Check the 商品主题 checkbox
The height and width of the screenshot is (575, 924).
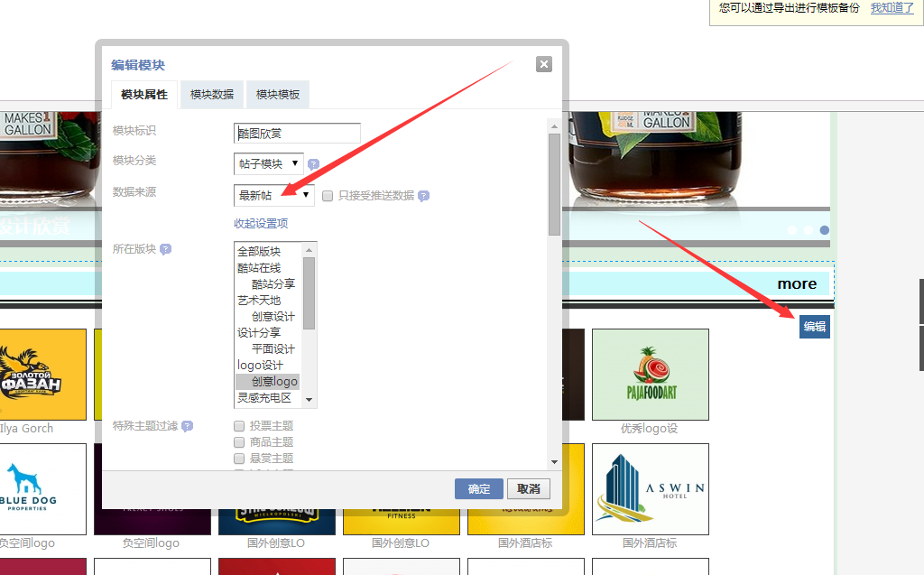[239, 442]
